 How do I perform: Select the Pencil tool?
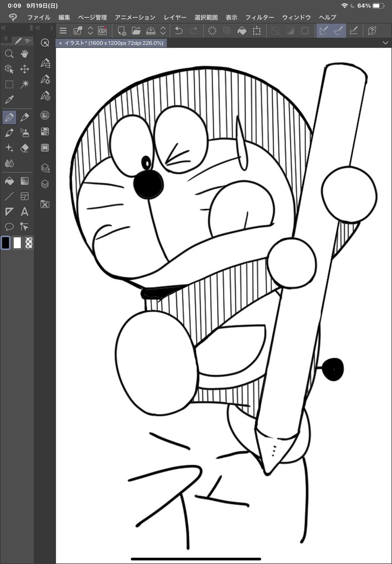25,117
